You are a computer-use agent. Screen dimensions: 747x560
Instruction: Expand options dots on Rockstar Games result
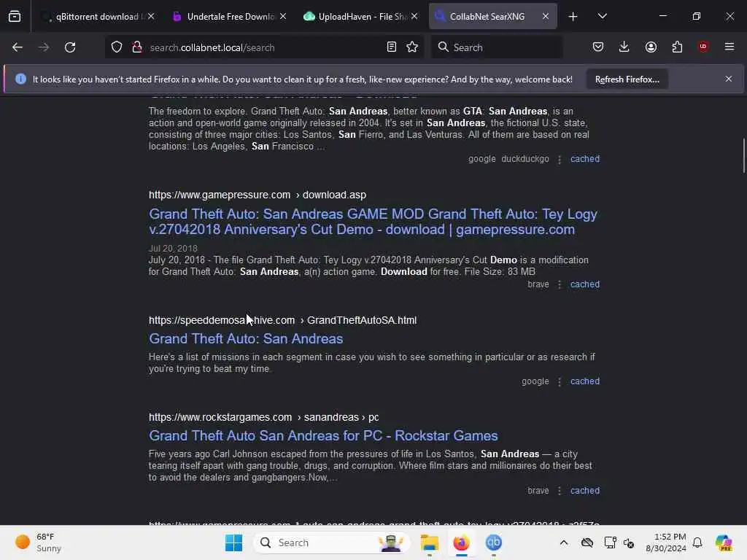(x=560, y=491)
